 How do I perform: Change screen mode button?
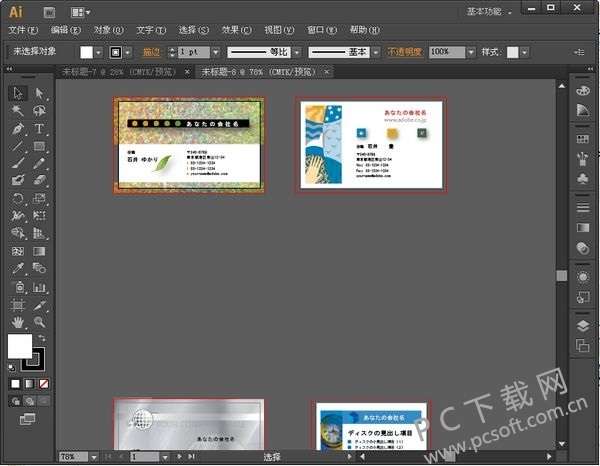[28, 419]
